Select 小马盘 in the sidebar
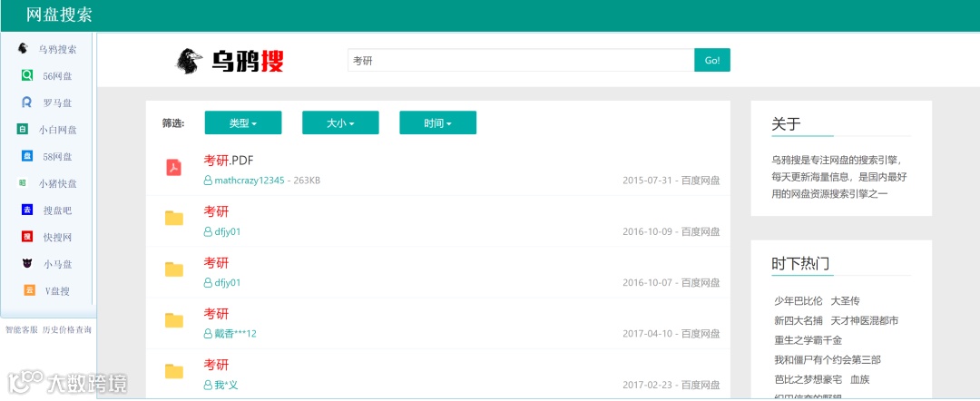The width and height of the screenshot is (980, 401). click(x=57, y=264)
